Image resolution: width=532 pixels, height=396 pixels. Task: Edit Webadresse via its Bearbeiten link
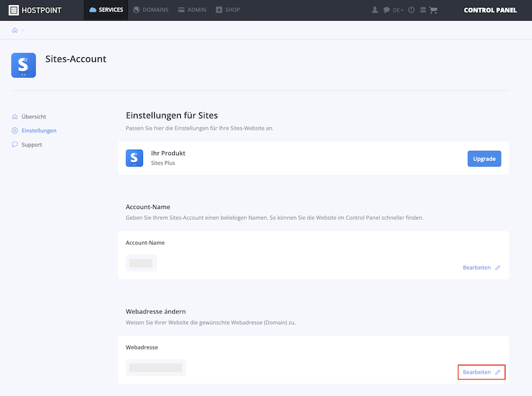[x=481, y=372]
